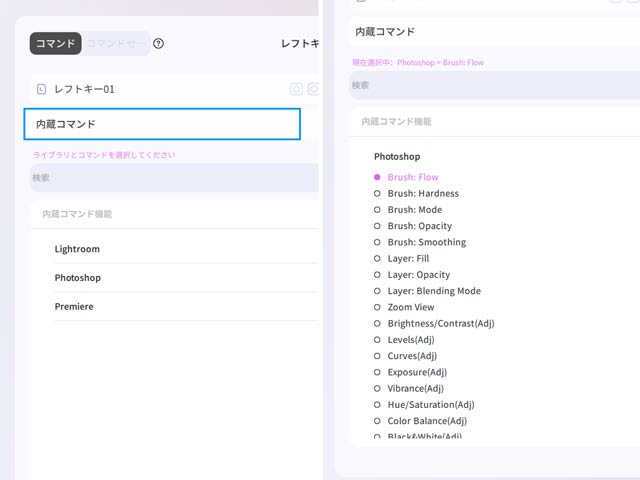The width and height of the screenshot is (640, 480).
Task: Focus the 検索 search field in right panel
Action: tap(494, 85)
